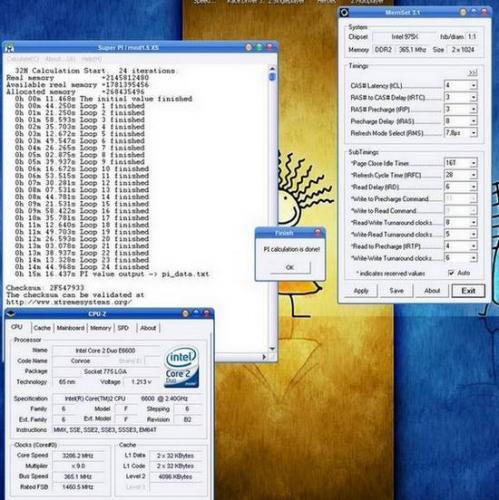Switch to the About tab in CPU-Z
The height and width of the screenshot is (500, 499).
(148, 328)
